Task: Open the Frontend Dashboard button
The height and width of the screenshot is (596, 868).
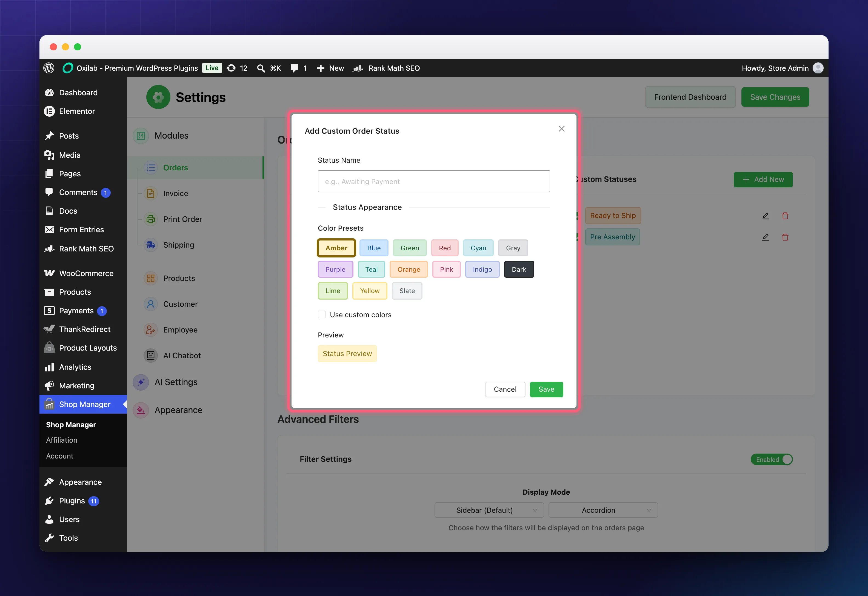Action: [x=690, y=97]
